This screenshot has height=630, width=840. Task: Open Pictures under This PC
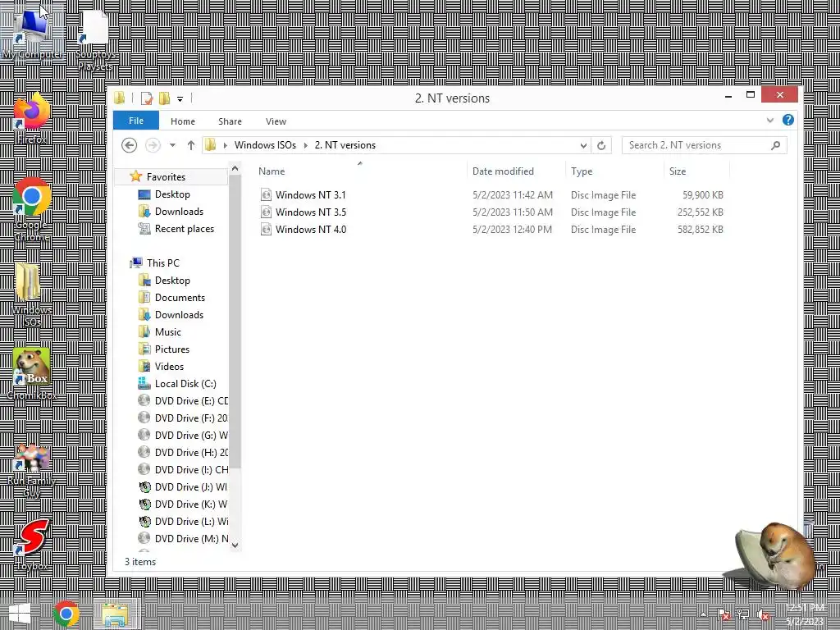point(172,349)
